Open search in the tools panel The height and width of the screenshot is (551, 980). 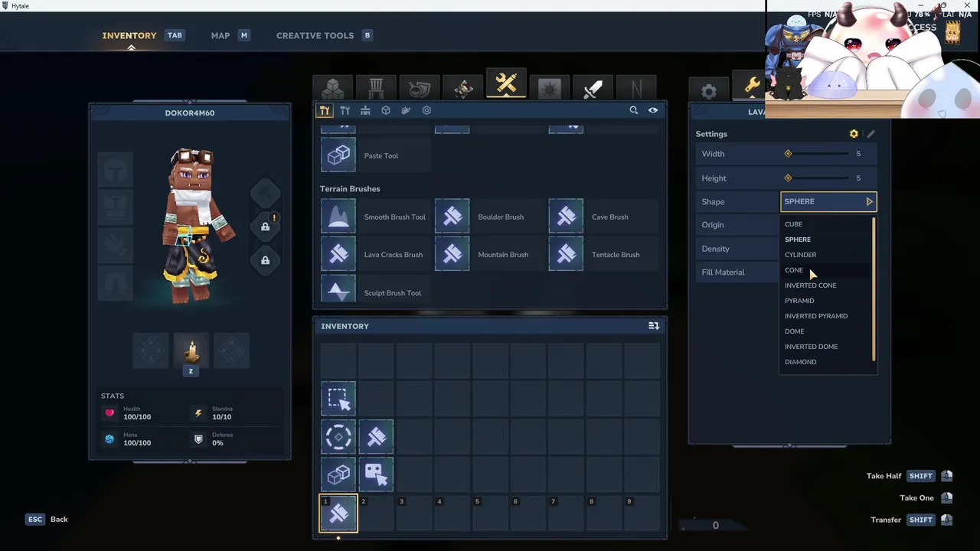[x=633, y=110]
